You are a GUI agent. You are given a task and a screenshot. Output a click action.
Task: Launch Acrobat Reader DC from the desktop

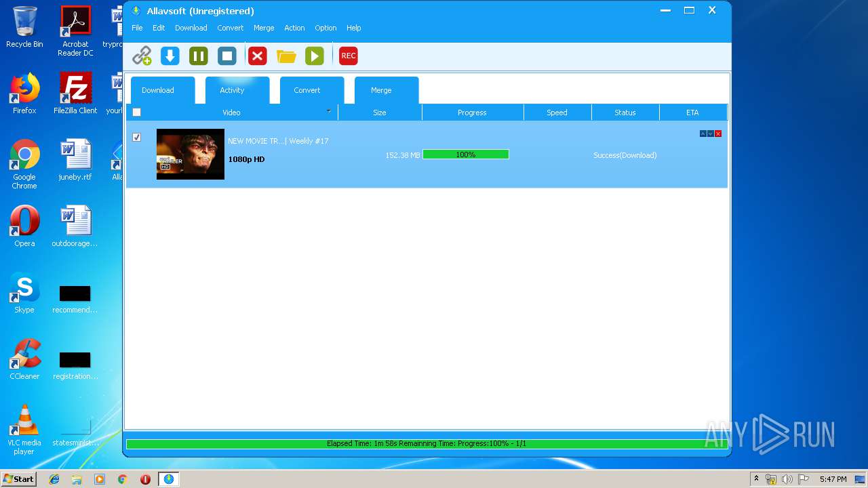pyautogui.click(x=75, y=31)
